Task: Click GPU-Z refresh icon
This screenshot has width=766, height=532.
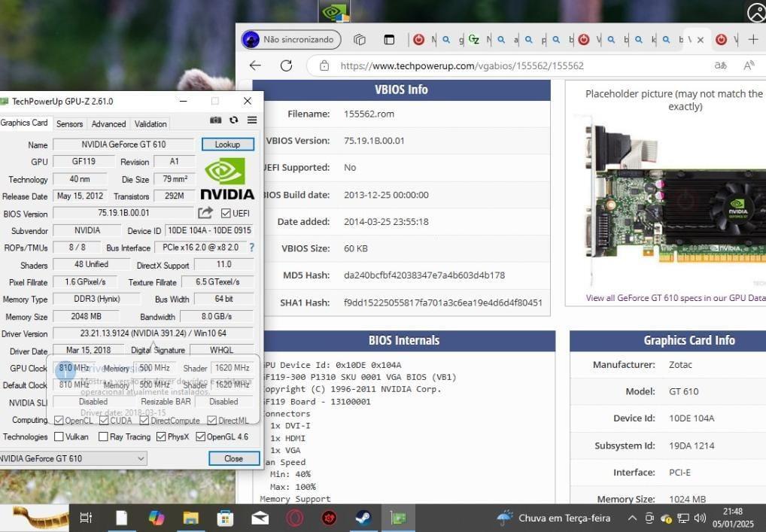Action: click(233, 120)
